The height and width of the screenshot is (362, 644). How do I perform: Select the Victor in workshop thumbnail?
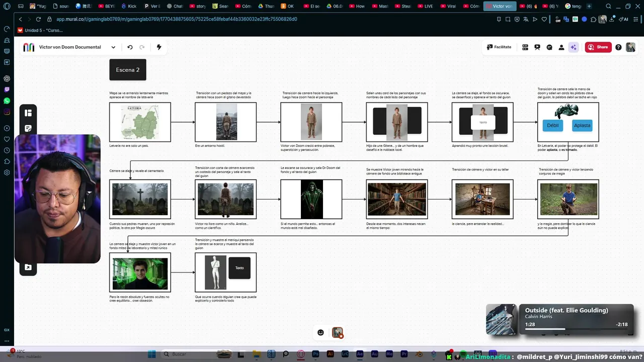point(482,199)
